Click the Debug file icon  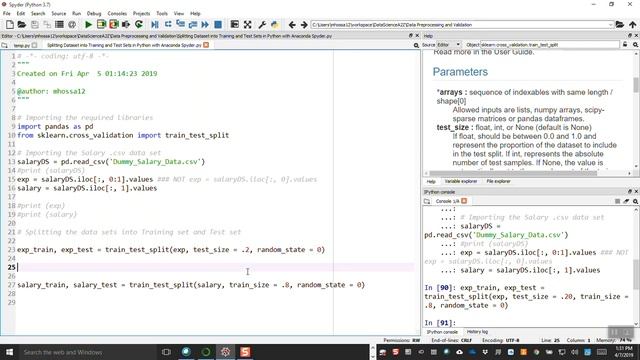click(155, 24)
